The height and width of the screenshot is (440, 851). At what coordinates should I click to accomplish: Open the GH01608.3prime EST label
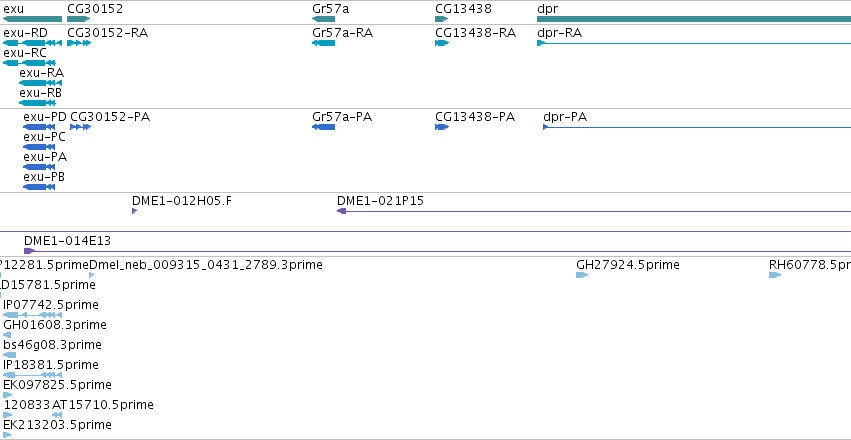click(55, 326)
